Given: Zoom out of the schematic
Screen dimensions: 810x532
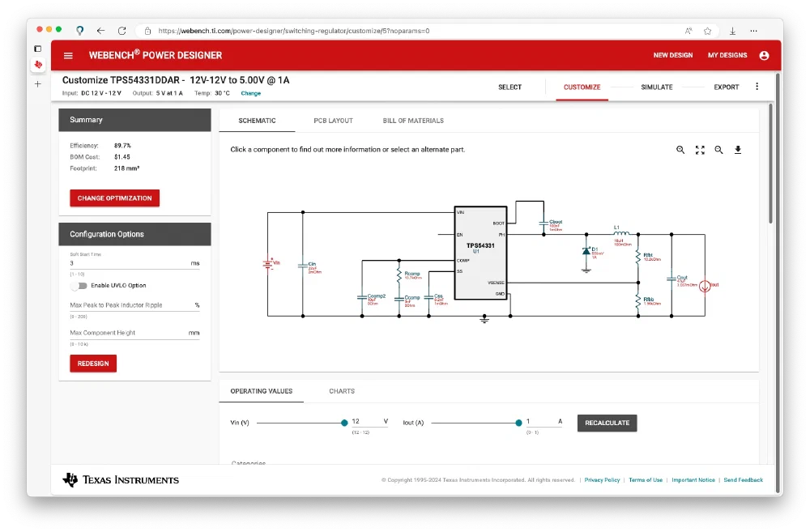Looking at the screenshot, I should (718, 150).
